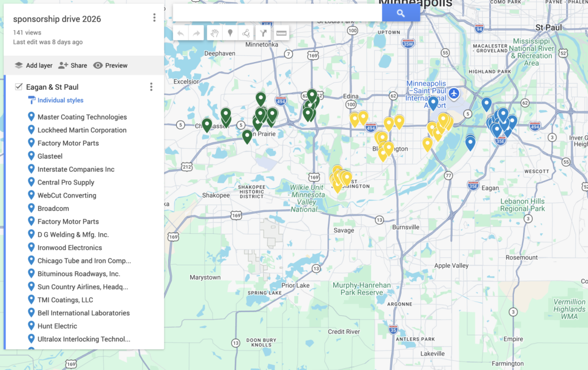Click the Share button

[x=73, y=65]
